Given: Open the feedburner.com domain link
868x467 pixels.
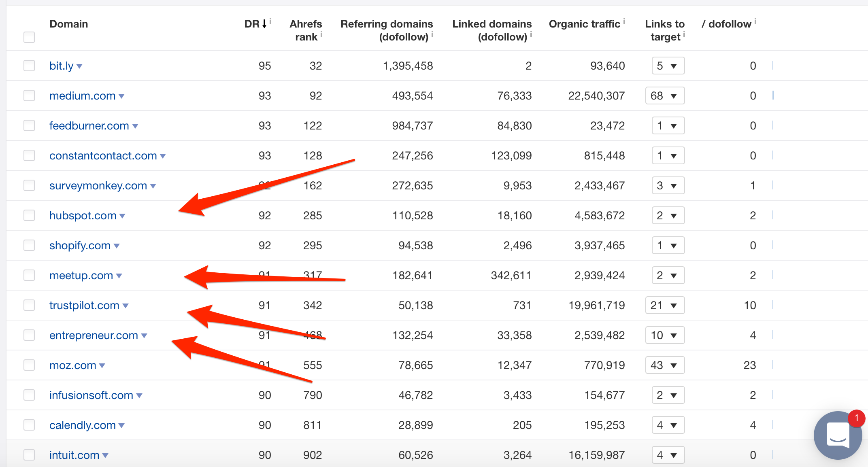Looking at the screenshot, I should click(x=89, y=125).
